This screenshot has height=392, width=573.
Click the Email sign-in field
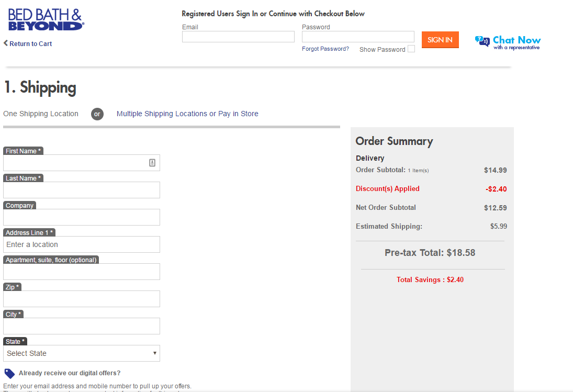238,37
